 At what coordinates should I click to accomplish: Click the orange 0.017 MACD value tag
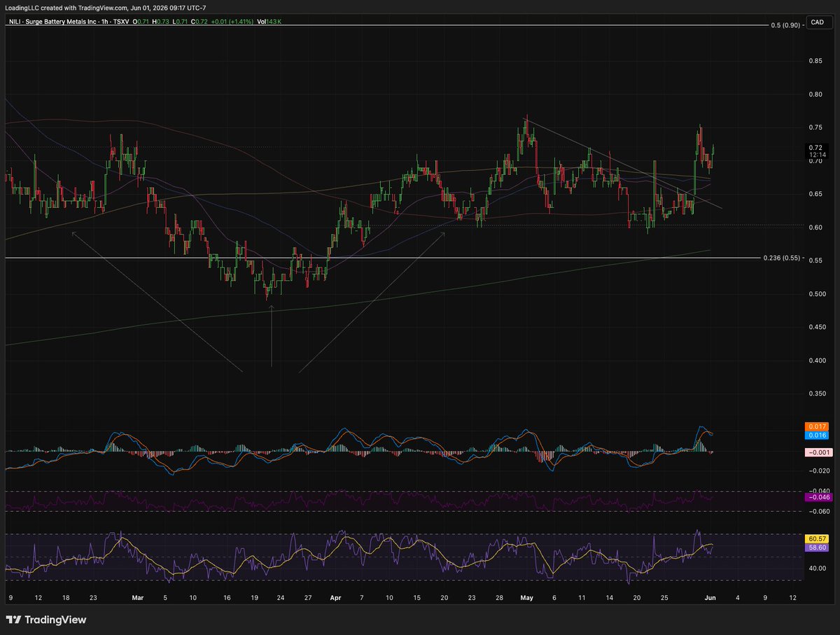(x=817, y=426)
